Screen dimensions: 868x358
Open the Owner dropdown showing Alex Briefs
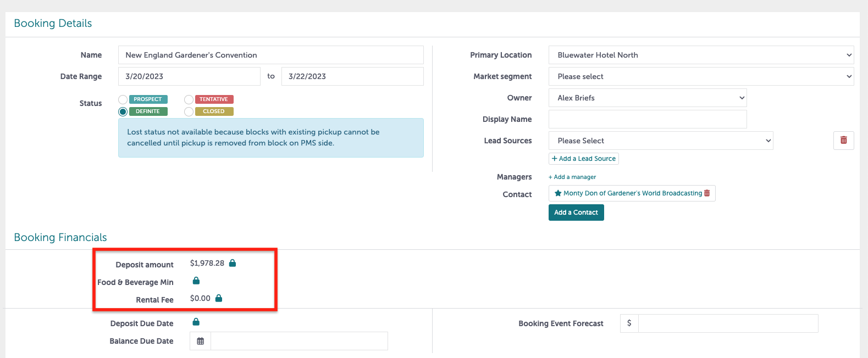click(648, 98)
